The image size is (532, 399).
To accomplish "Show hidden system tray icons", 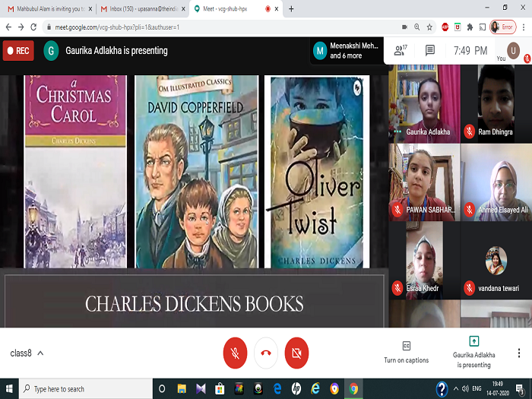I will coord(456,389).
